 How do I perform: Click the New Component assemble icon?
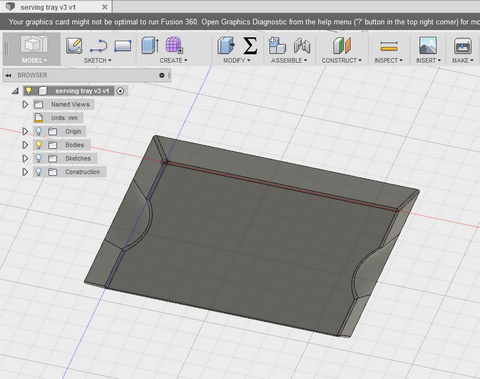tap(277, 45)
